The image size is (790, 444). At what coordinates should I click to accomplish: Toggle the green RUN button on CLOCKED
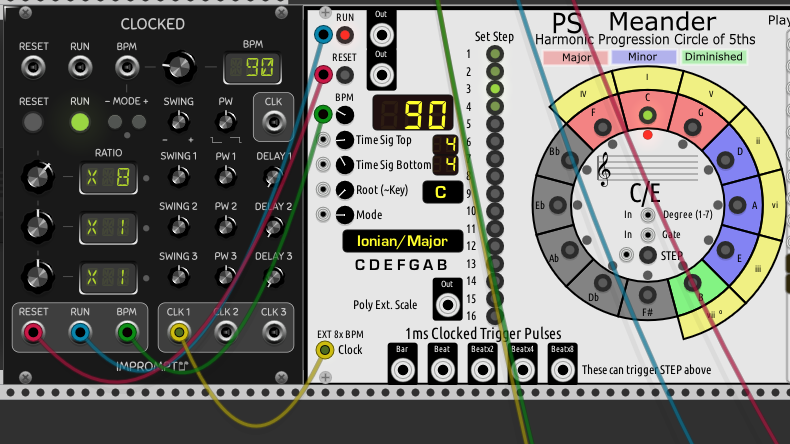pyautogui.click(x=80, y=122)
